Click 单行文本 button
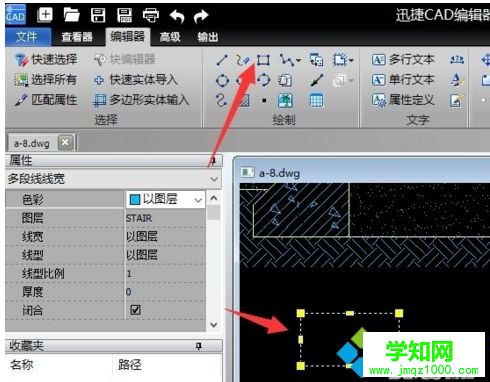This screenshot has width=490, height=382. 403,80
